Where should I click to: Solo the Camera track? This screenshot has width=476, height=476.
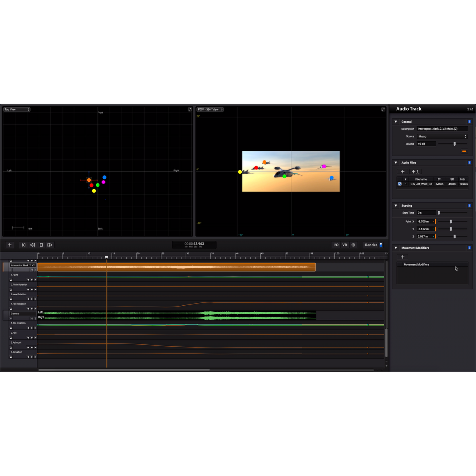pos(35,319)
